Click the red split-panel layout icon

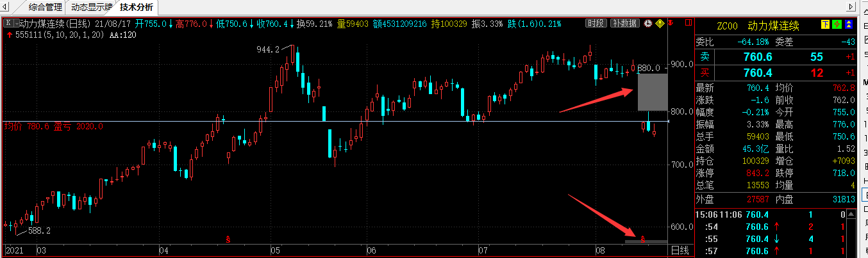tap(689, 22)
